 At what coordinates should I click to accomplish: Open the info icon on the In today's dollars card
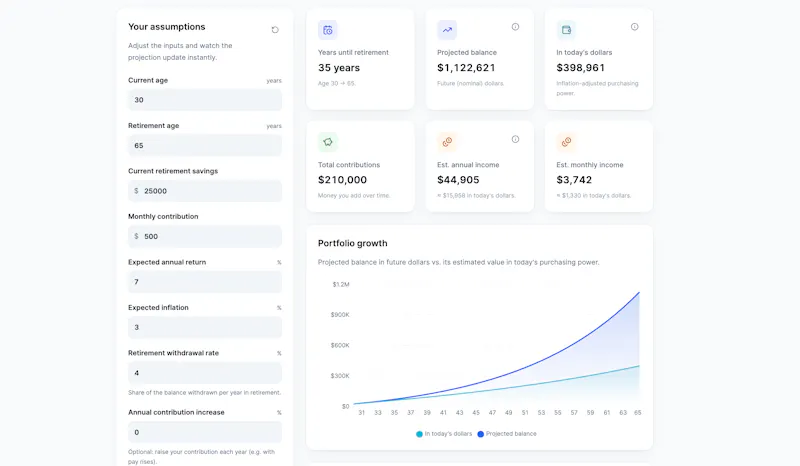634,27
